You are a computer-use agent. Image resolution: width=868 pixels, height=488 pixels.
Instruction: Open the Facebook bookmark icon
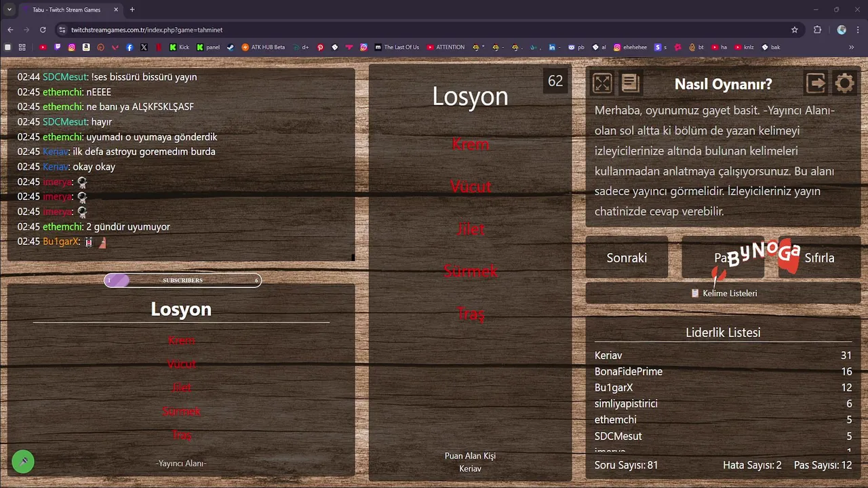(x=130, y=47)
